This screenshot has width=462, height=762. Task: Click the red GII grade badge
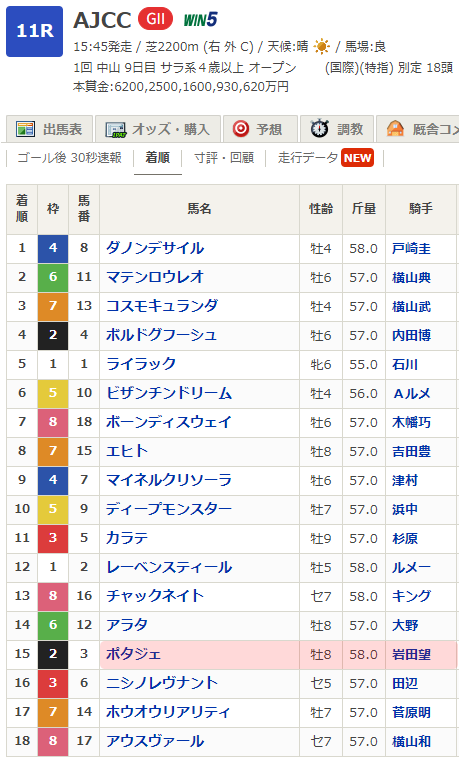pos(155,19)
